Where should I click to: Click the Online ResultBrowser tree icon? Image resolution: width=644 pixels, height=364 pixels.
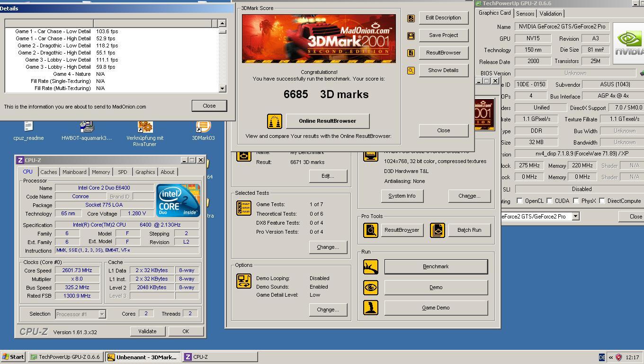pos(274,121)
